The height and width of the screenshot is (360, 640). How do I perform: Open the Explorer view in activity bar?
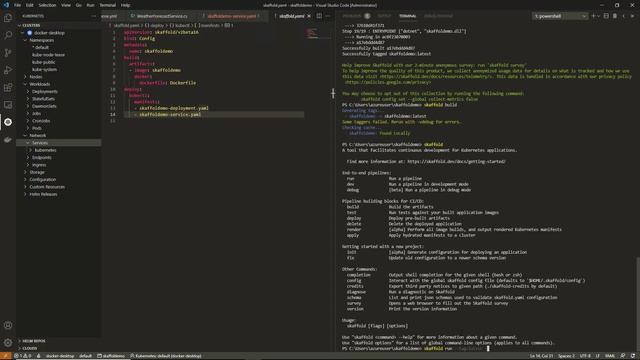click(8, 18)
